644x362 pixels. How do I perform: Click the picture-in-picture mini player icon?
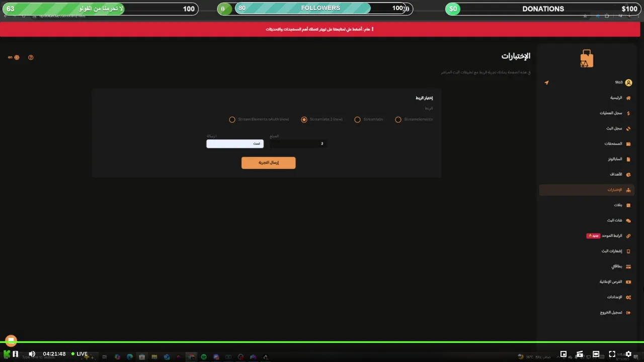click(563, 354)
